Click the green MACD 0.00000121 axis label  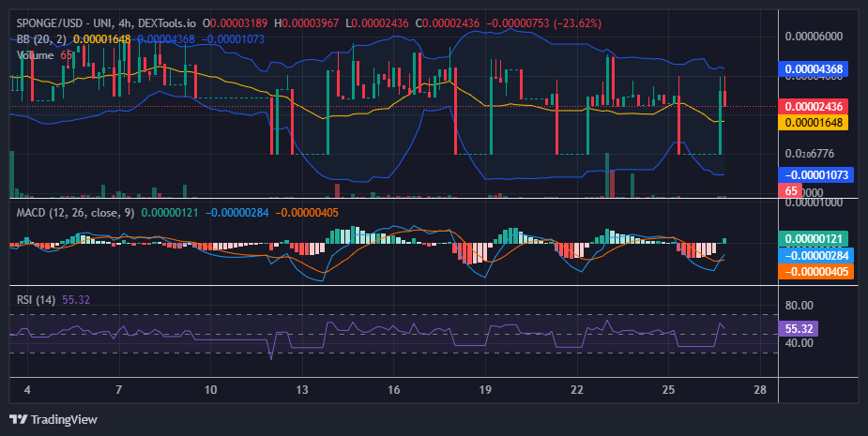pyautogui.click(x=814, y=239)
